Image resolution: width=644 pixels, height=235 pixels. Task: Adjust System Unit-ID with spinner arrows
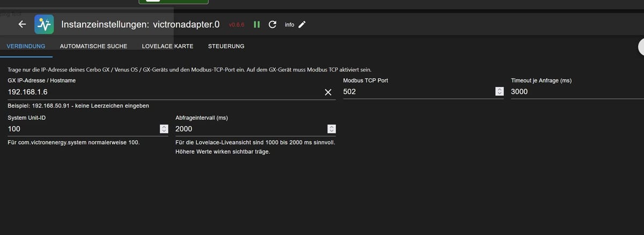(164, 129)
